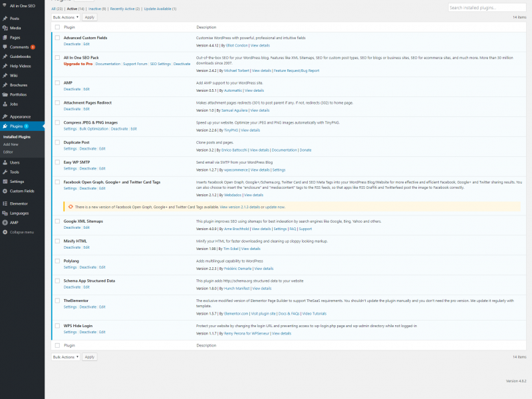Click the Appearance brush icon
Viewport: 532px width, 399px height.
point(5,116)
